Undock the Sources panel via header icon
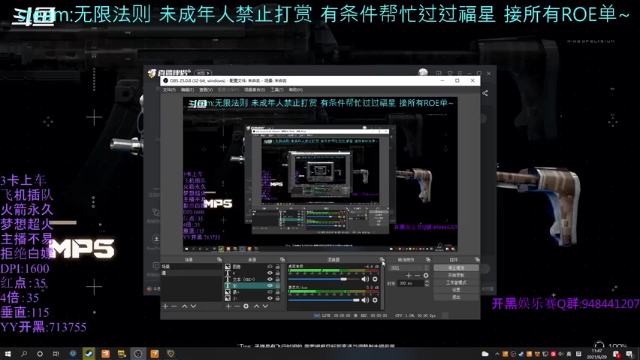This screenshot has height=360, width=640. click(282, 260)
